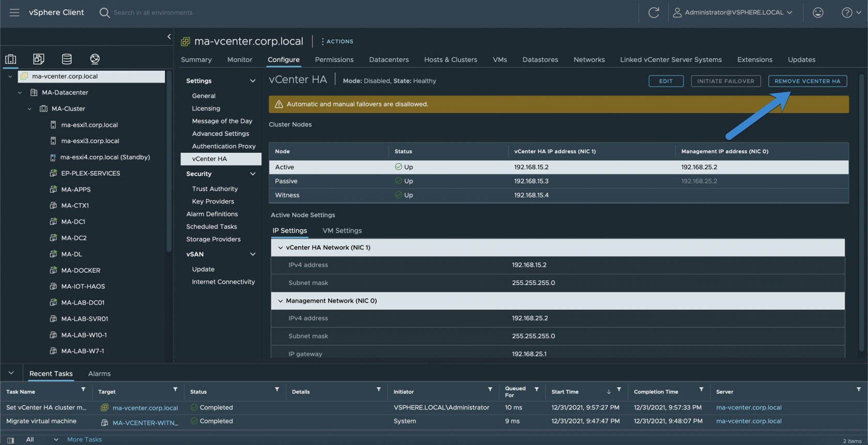Viewport: 868px width, 445px height.
Task: Open MA-VCENTER-WITN target link
Action: coord(145,423)
